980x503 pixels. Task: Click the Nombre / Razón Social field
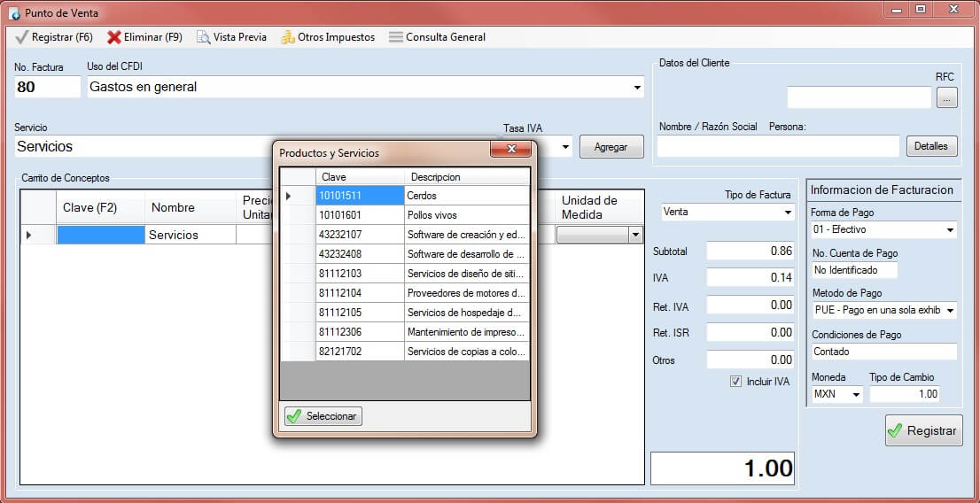coord(778,147)
